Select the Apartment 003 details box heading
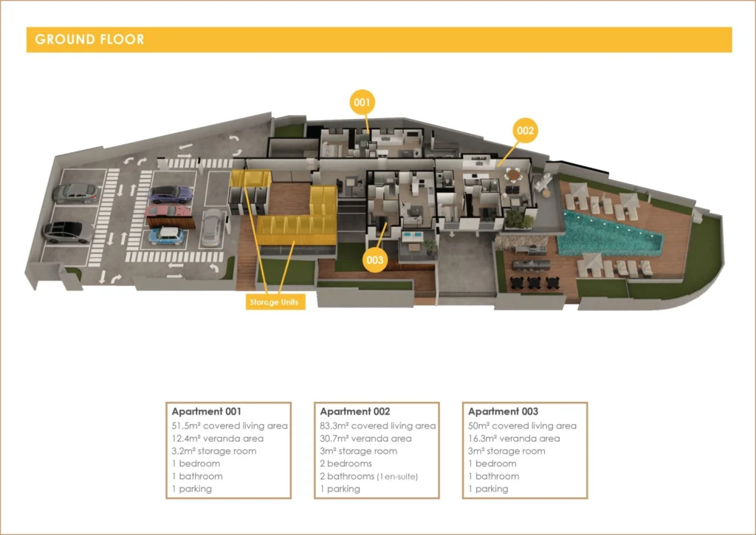 tap(504, 412)
